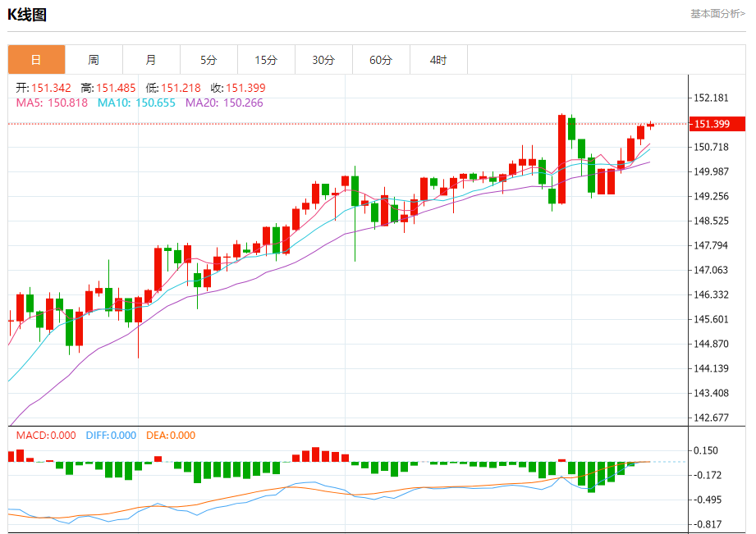
Task: Click the DEA indicator label
Action: tap(171, 436)
